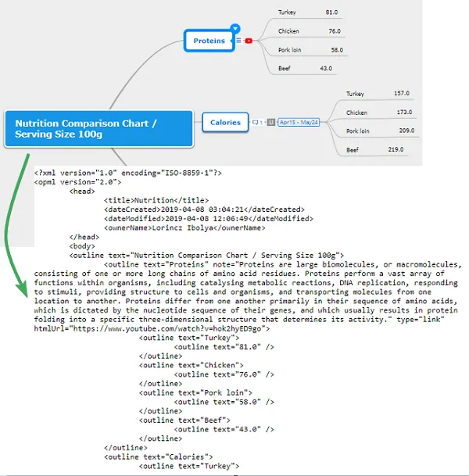The width and height of the screenshot is (469, 476).
Task: Select the Proteins topic node
Action: [x=209, y=41]
